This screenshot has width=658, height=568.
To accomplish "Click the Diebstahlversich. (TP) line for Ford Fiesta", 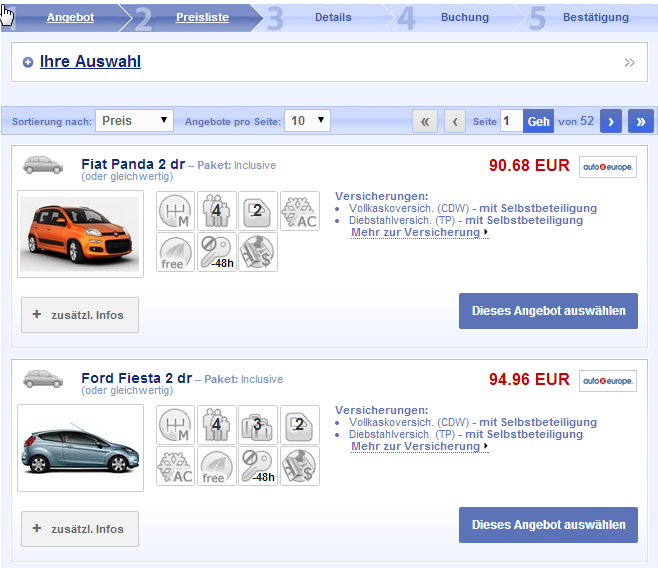I will 466,435.
